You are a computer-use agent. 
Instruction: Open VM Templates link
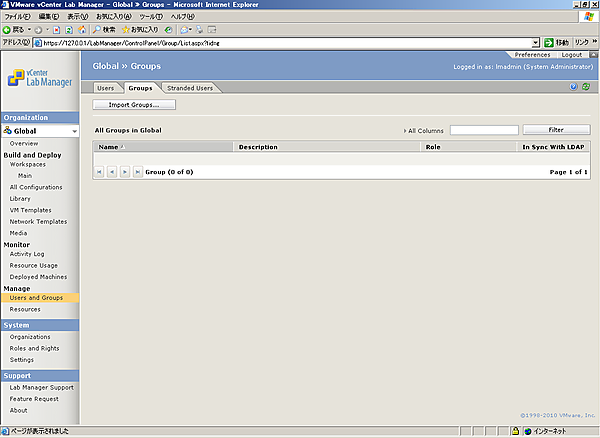(x=30, y=210)
